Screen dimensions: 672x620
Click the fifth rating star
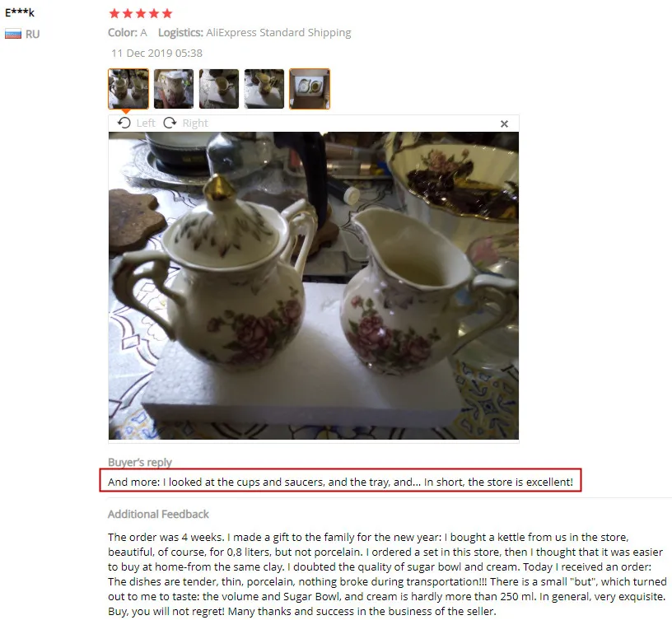click(x=167, y=13)
